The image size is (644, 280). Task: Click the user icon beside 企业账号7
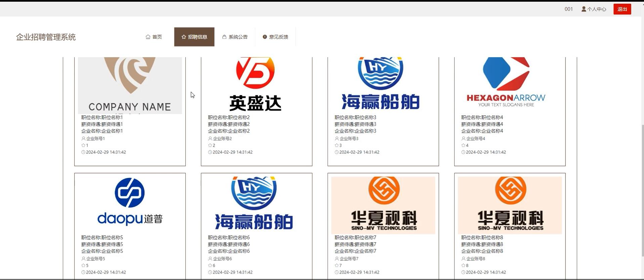337,258
